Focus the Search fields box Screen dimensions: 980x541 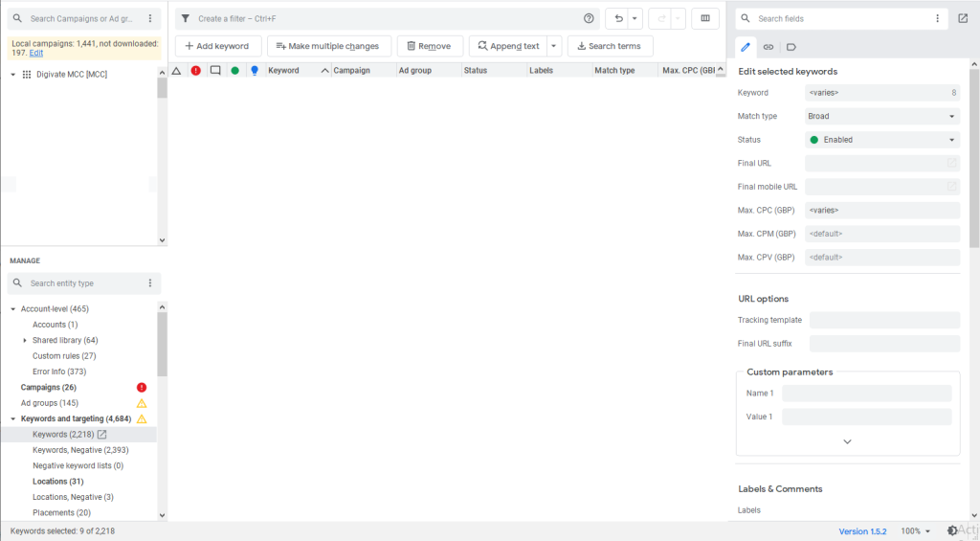tap(843, 19)
